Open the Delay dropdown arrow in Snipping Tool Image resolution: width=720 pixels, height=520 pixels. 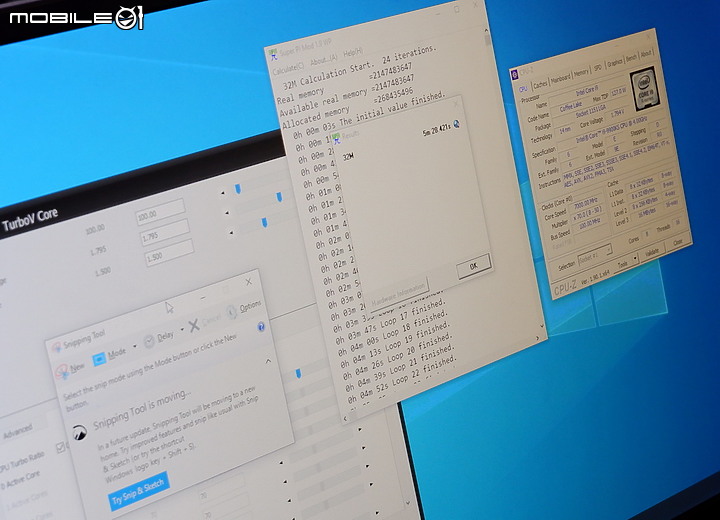[x=182, y=329]
